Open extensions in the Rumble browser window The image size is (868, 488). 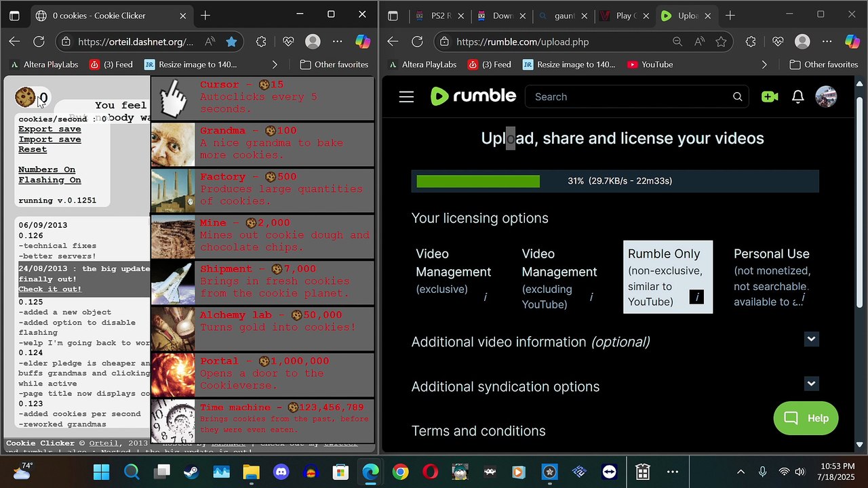click(x=751, y=41)
